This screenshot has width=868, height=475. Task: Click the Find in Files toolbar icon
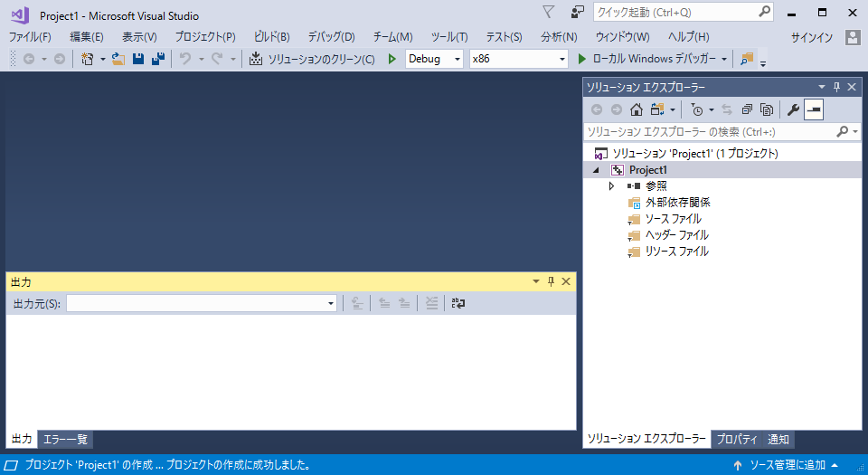(747, 59)
